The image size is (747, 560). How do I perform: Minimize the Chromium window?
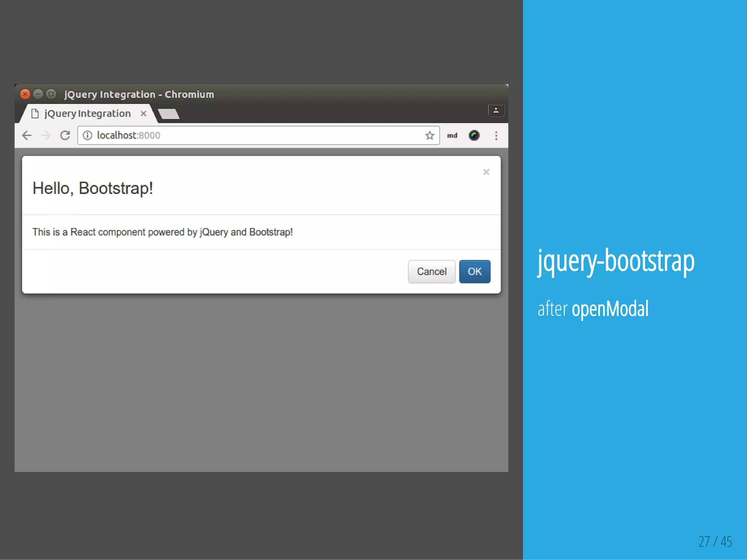pos(38,94)
